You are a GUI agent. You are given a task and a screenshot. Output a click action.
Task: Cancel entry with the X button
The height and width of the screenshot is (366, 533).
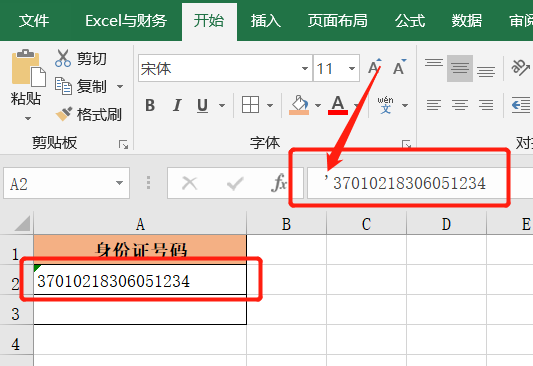(189, 184)
